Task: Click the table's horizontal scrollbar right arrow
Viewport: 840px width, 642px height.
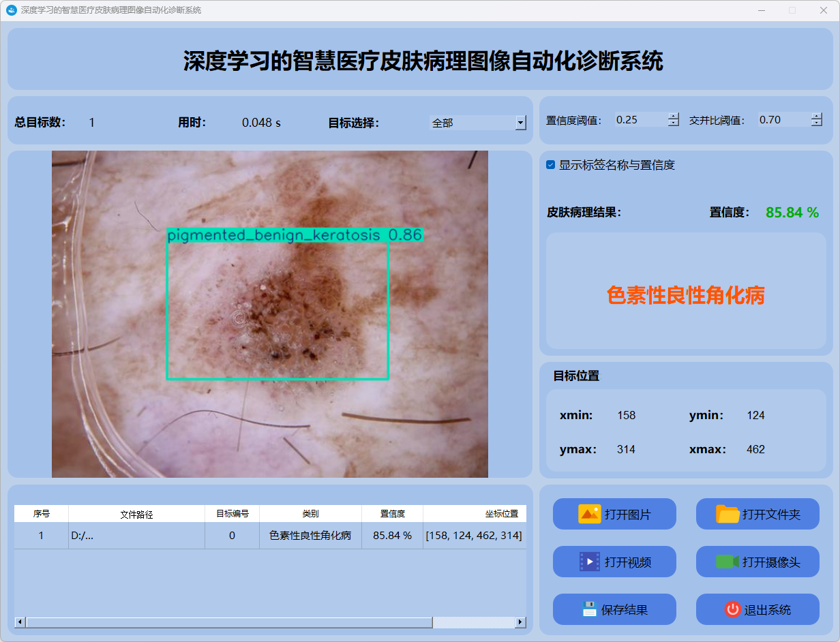Action: 520,622
